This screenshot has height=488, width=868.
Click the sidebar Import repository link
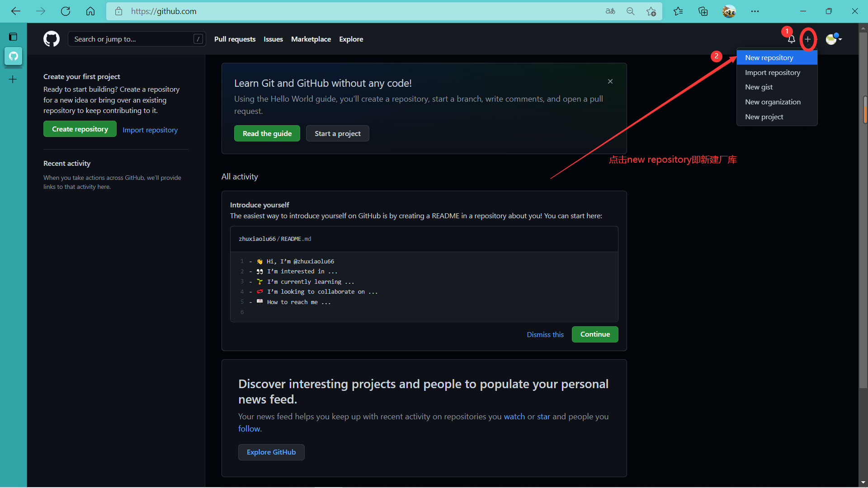150,130
